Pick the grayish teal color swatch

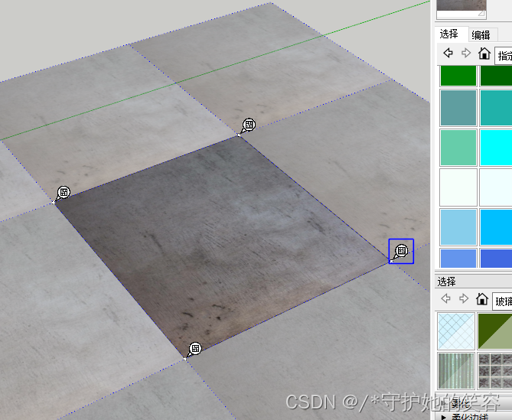tap(458, 108)
